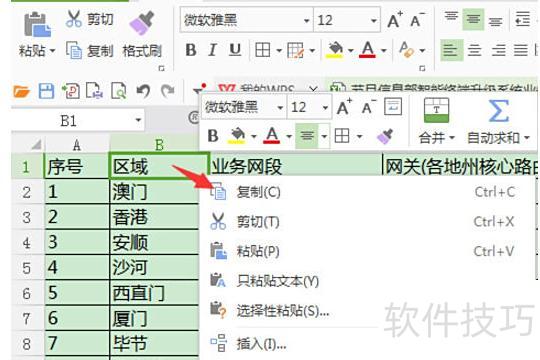Align text left in the ribbon

point(451,50)
